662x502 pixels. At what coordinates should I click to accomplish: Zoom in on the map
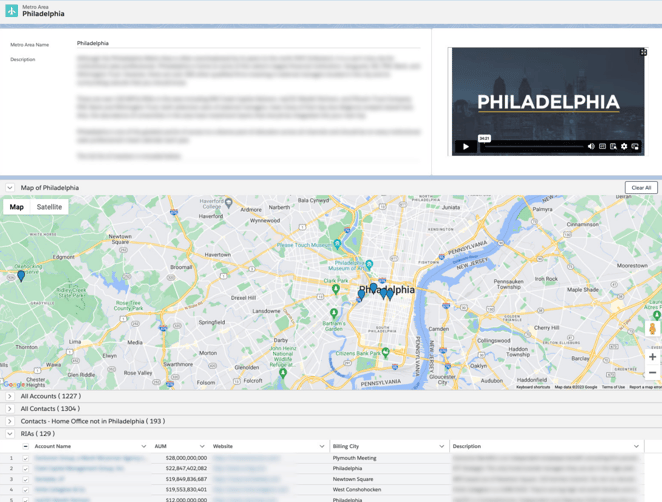coord(652,356)
